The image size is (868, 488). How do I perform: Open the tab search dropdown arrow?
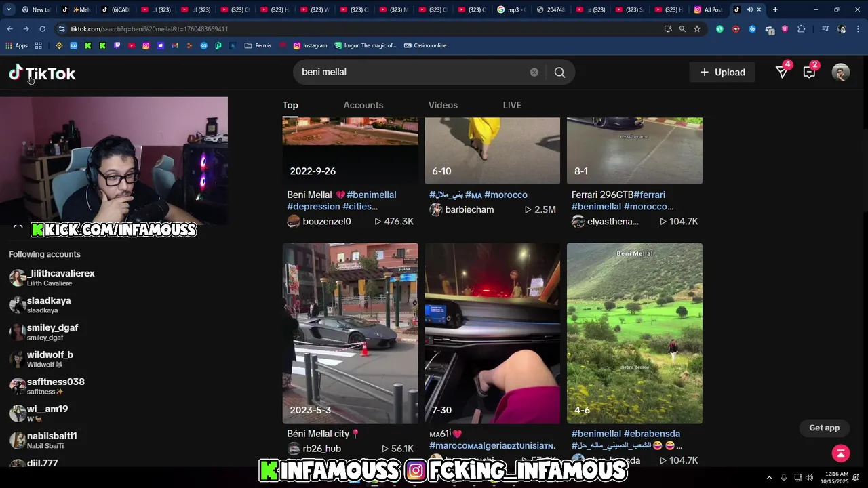[9, 9]
